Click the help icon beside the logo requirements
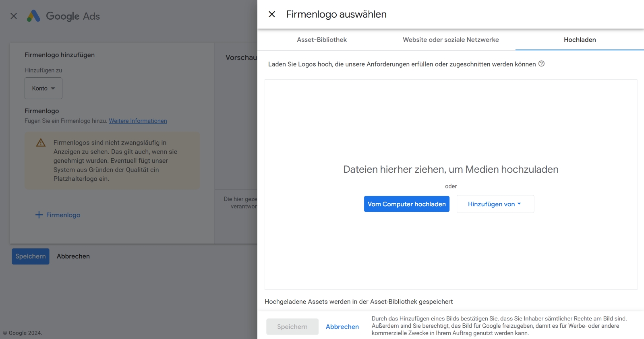Screen dimensions: 644x339 541,64
